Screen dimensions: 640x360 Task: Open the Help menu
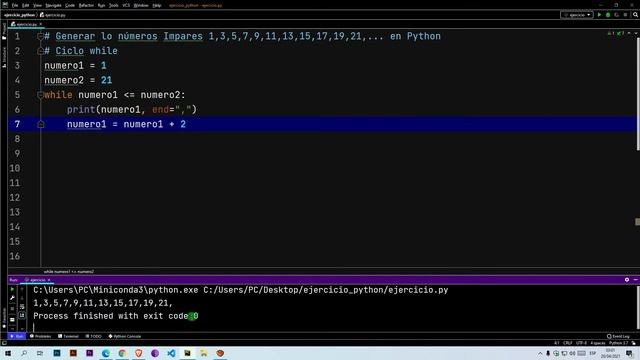157,5
